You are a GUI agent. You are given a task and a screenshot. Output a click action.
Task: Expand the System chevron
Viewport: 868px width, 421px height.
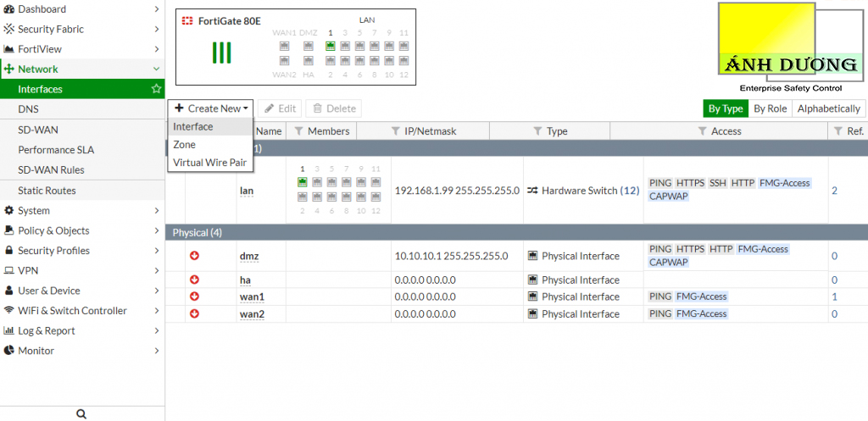157,211
